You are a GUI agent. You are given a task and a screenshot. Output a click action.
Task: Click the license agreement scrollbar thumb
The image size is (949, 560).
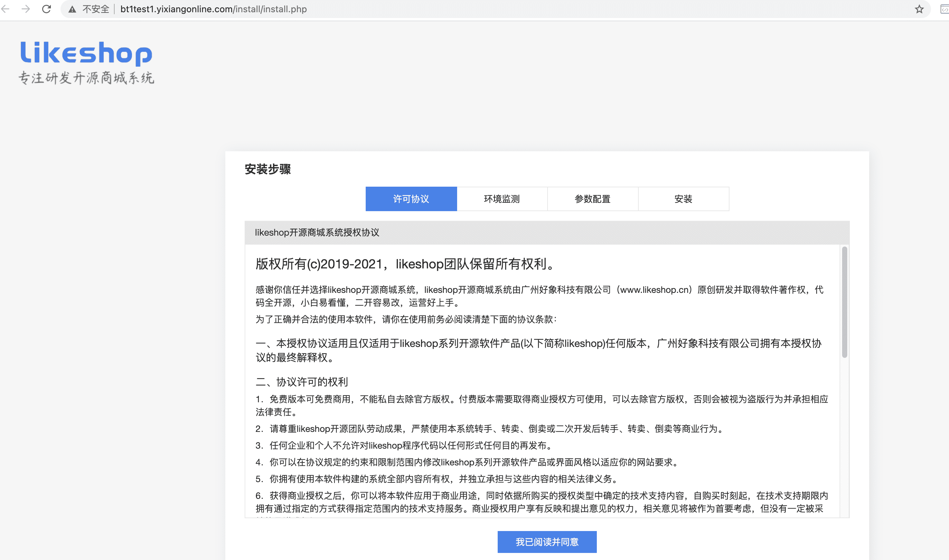click(844, 302)
